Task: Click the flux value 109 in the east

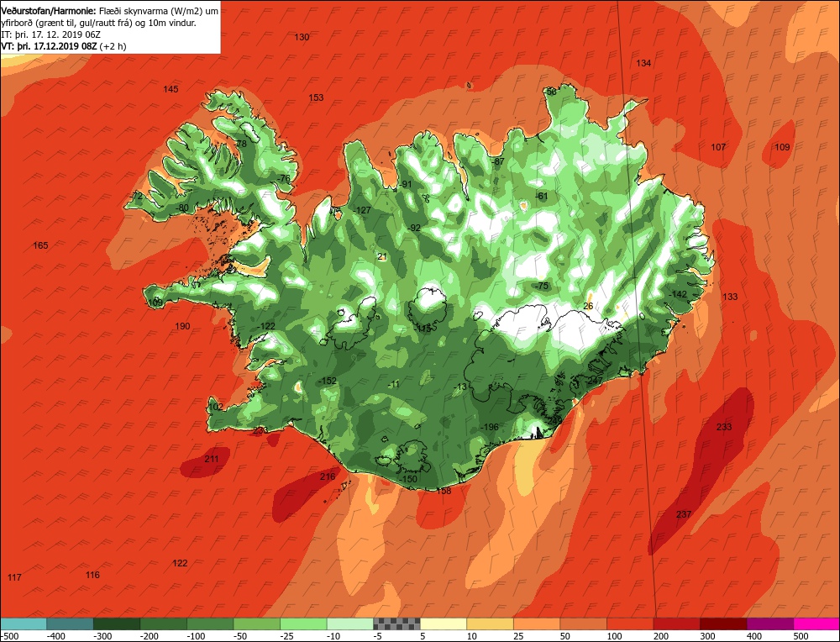Action: tap(782, 147)
